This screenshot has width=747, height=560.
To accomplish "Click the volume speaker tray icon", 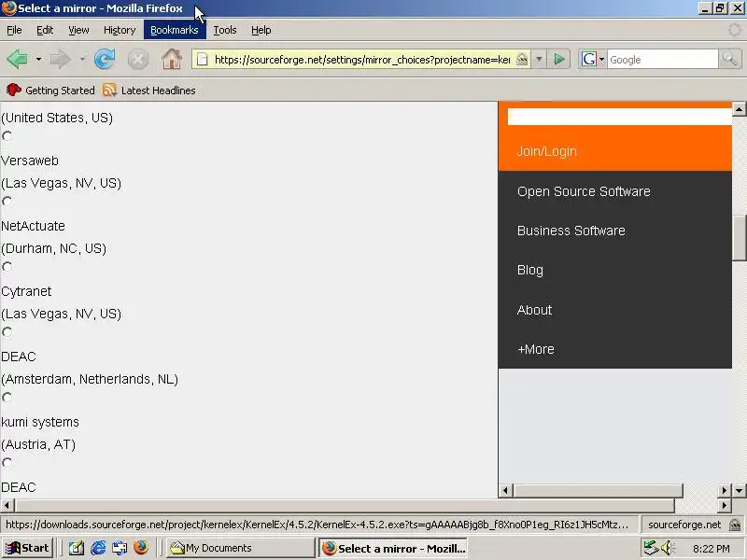I will (668, 548).
